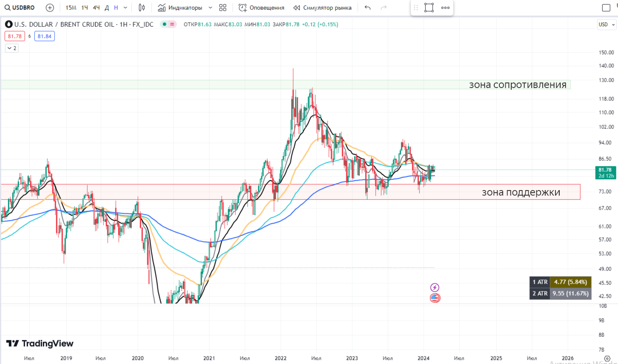Create an alert via Оповещения
The image size is (618, 364).
point(262,8)
